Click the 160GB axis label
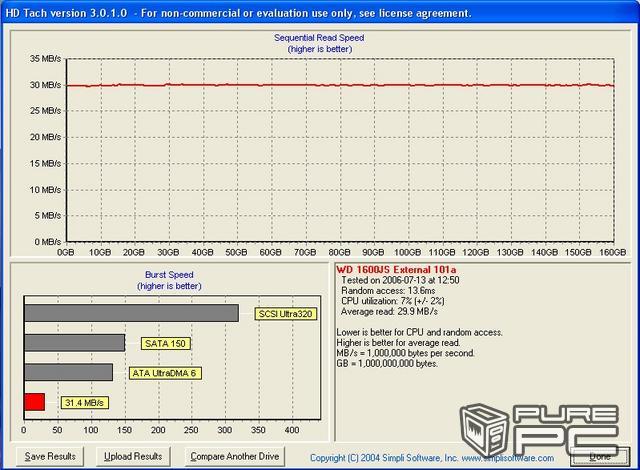Image resolution: width=640 pixels, height=470 pixels. coord(612,253)
